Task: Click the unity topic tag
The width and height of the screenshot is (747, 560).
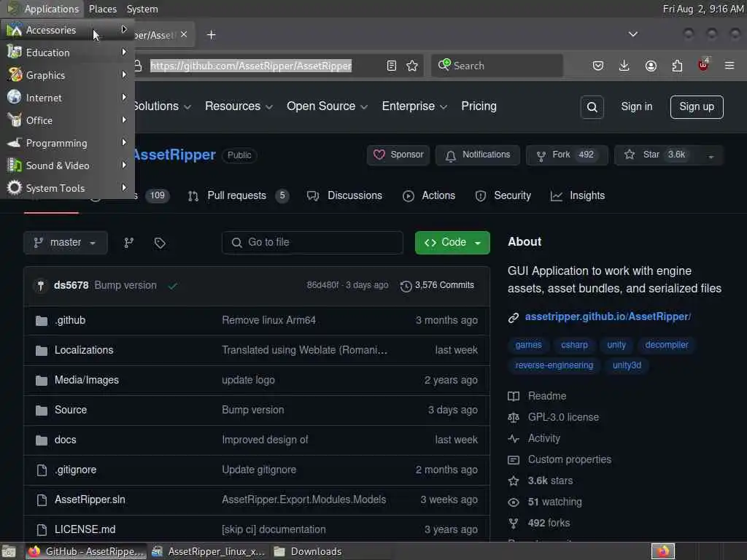Action: click(x=616, y=345)
